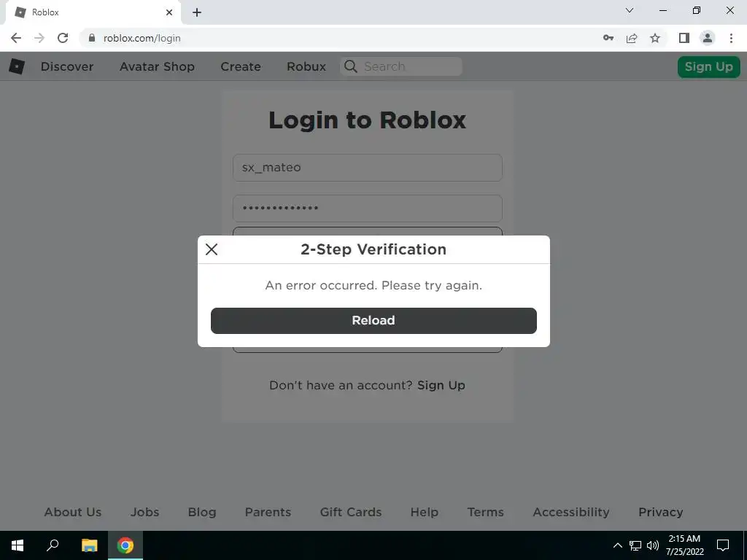Click the green Sign Up button
Image resolution: width=747 pixels, height=560 pixels.
point(709,66)
